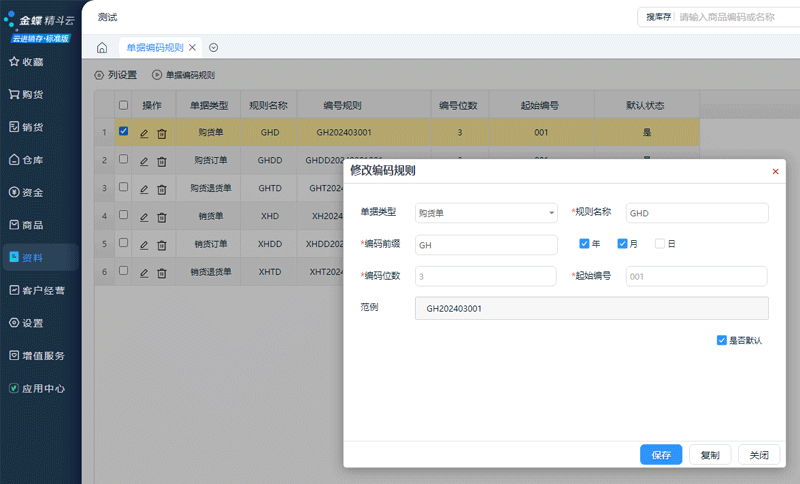
Task: Uncheck the 购货单 row checkbox
Action: pos(123,131)
